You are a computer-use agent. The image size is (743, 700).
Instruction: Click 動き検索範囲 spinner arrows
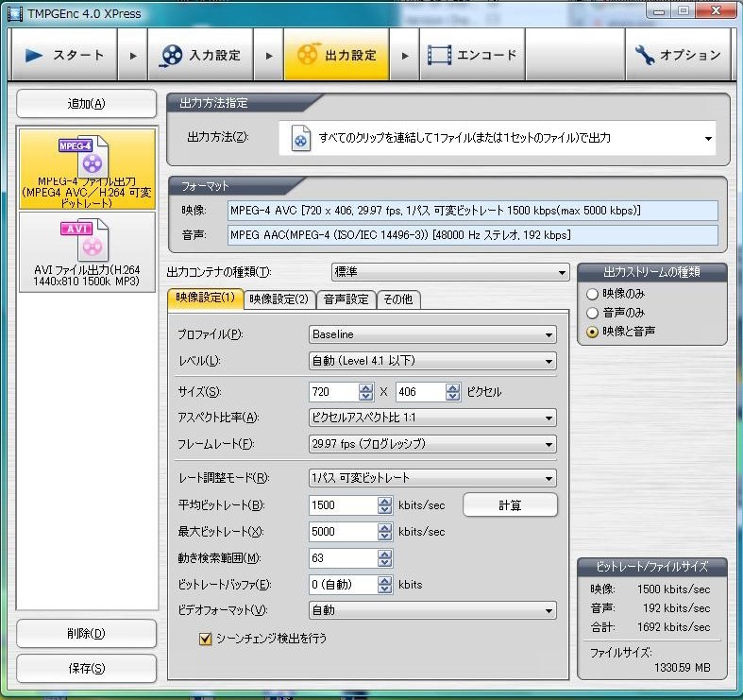[385, 558]
